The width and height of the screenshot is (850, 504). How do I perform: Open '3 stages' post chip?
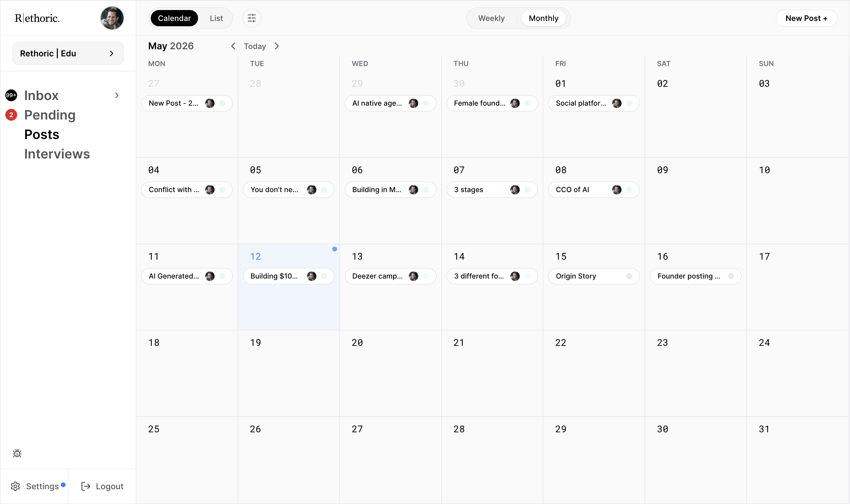tap(492, 189)
